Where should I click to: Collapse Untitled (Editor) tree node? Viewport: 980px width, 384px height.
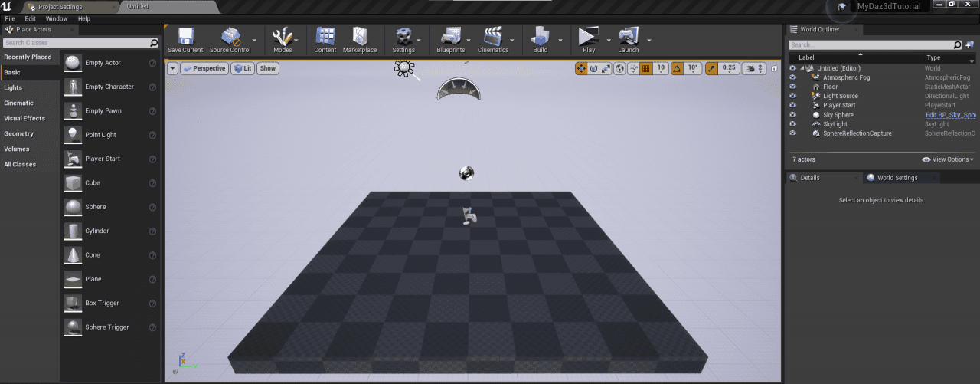802,68
